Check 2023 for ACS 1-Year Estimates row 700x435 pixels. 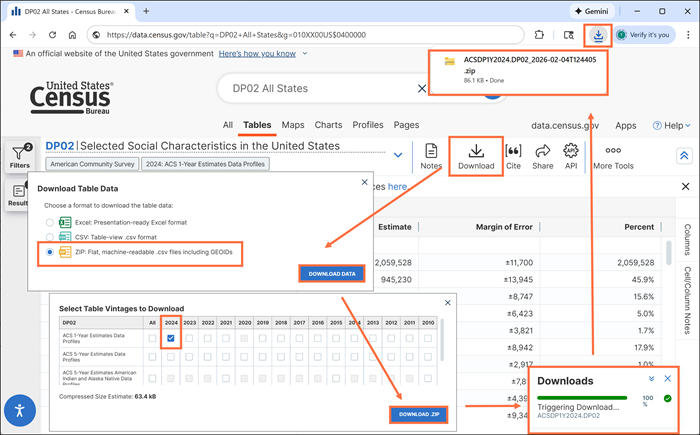(189, 338)
